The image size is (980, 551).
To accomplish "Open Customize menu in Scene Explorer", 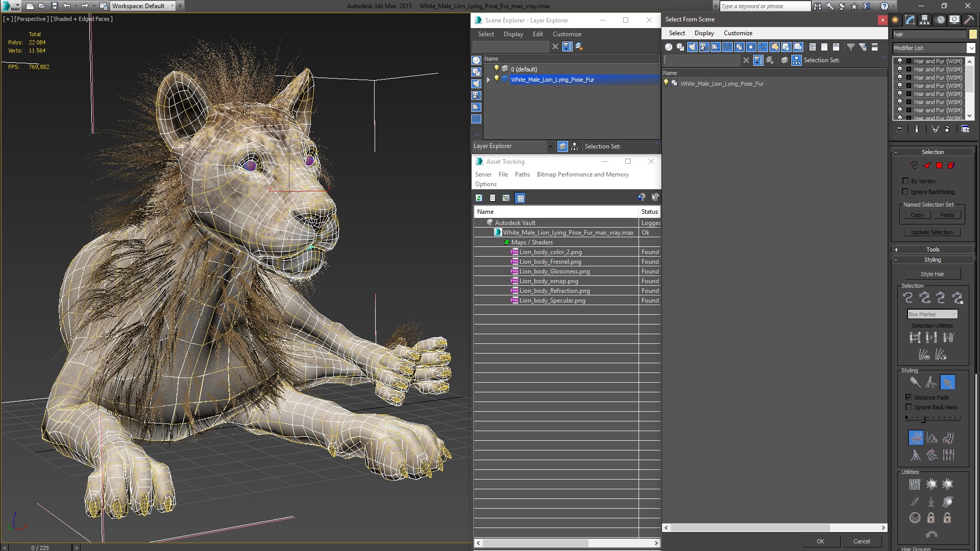I will coord(567,34).
